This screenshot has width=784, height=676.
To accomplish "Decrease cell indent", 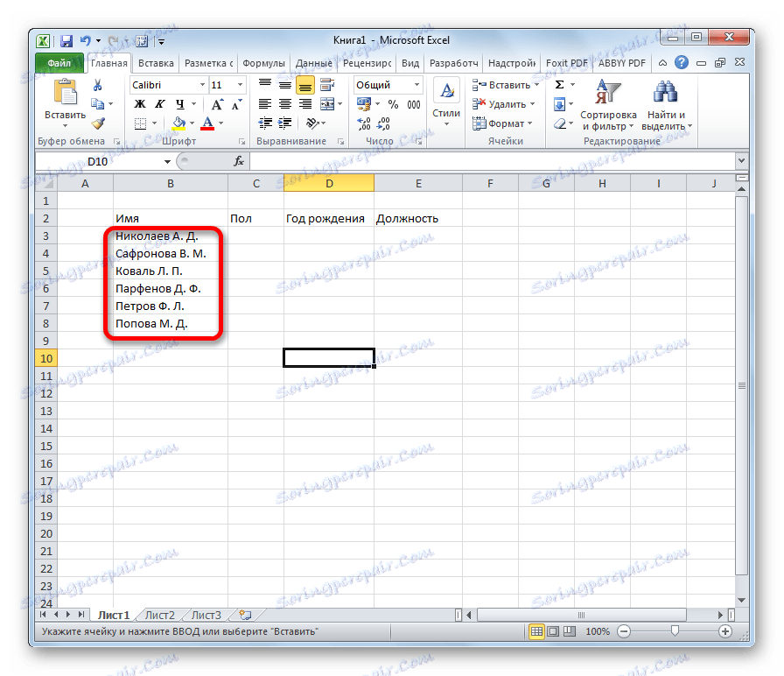I will [265, 123].
